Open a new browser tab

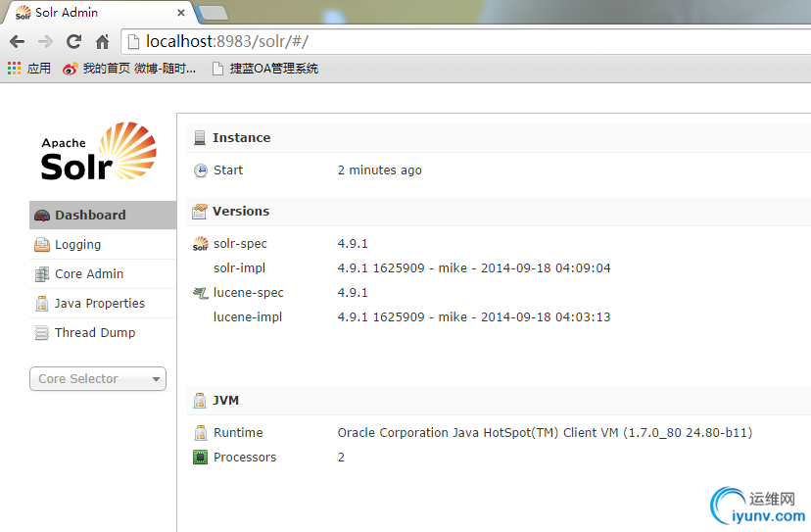214,14
